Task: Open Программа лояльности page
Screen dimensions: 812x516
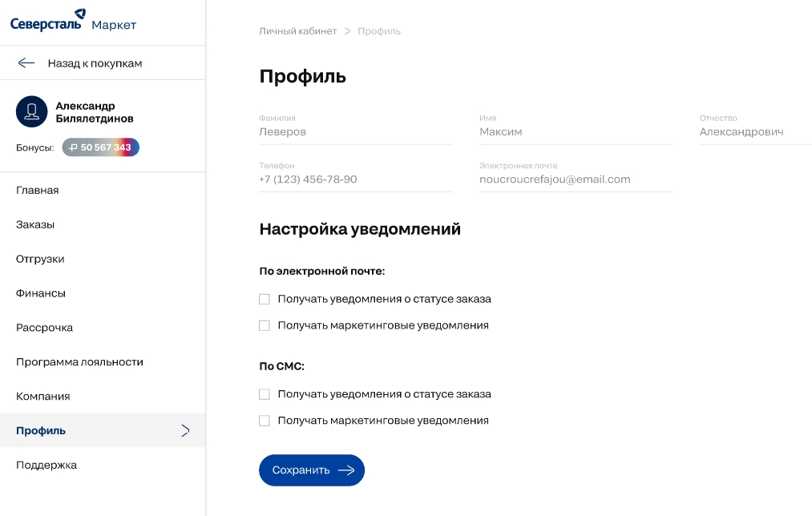Action: tap(79, 361)
